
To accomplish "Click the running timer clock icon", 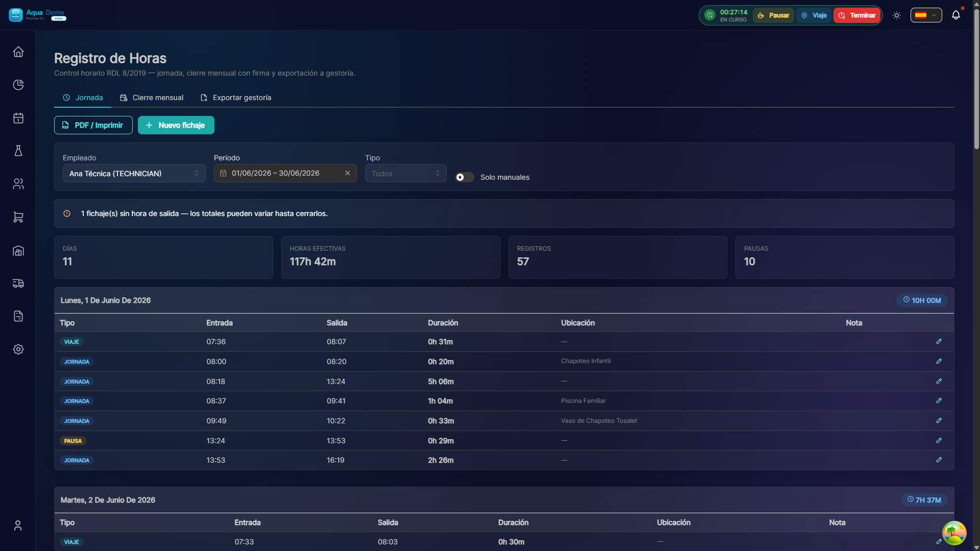I will [710, 15].
